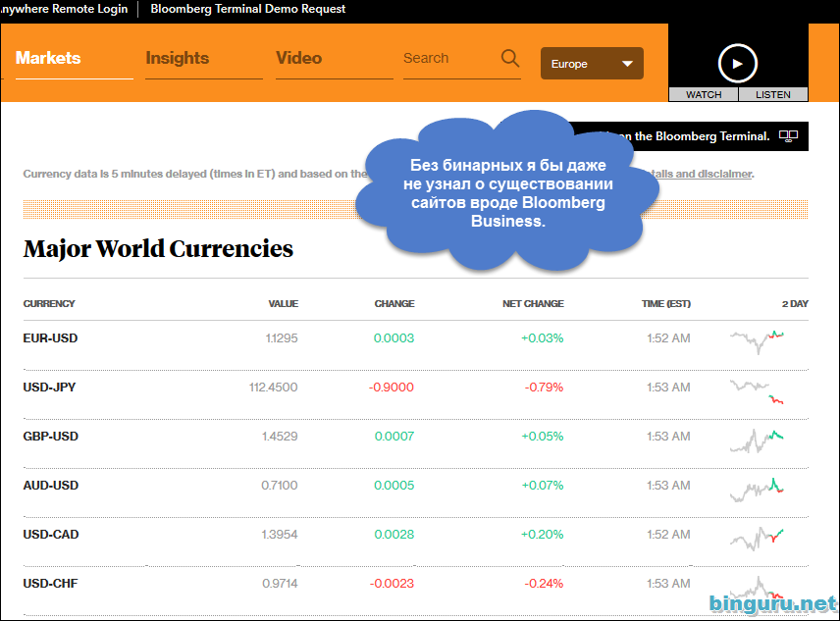The image size is (840, 621).
Task: Open the USD-CHF currency pair
Action: [x=50, y=584]
